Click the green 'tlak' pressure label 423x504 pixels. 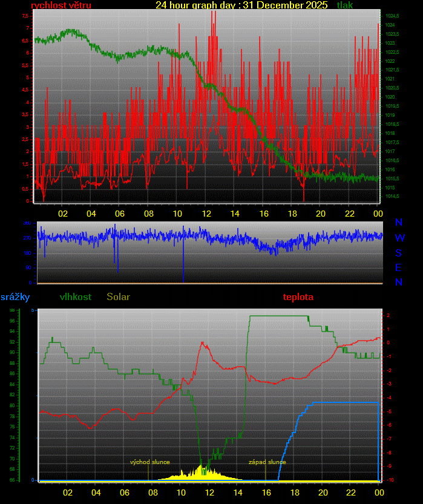coord(346,5)
